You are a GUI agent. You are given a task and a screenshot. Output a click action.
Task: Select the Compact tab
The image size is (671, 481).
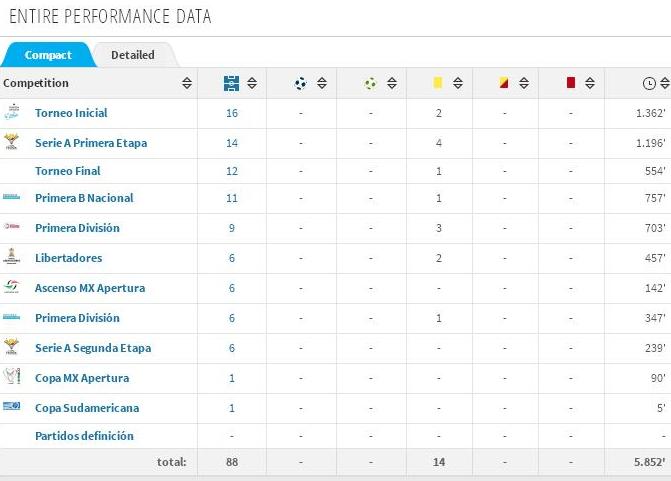(x=48, y=55)
